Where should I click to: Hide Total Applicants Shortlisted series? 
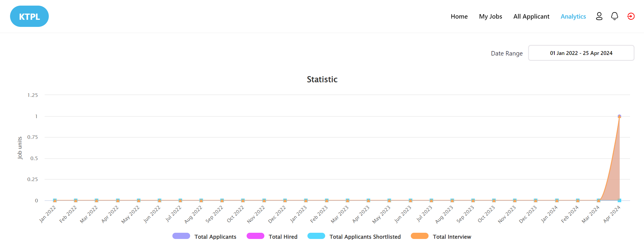coord(365,237)
